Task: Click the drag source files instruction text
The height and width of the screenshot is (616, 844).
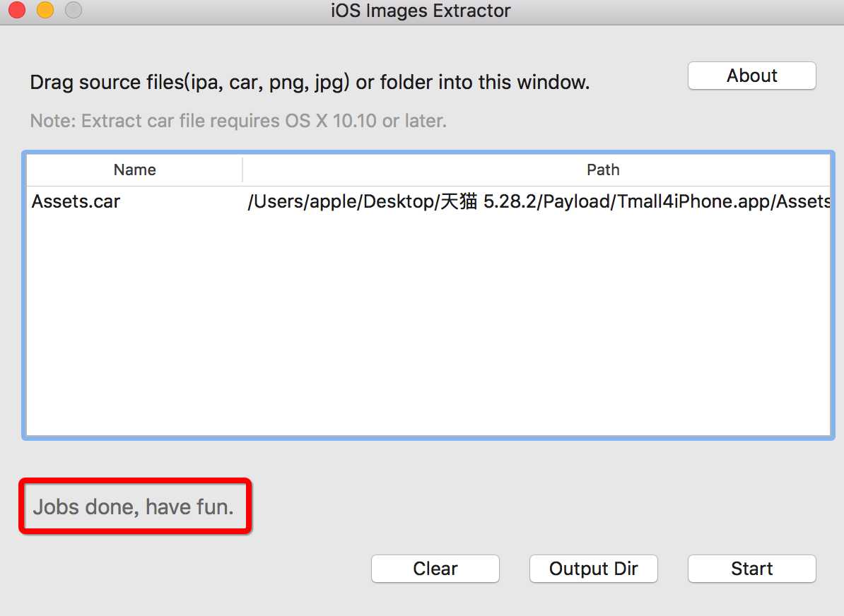Action: pos(310,83)
